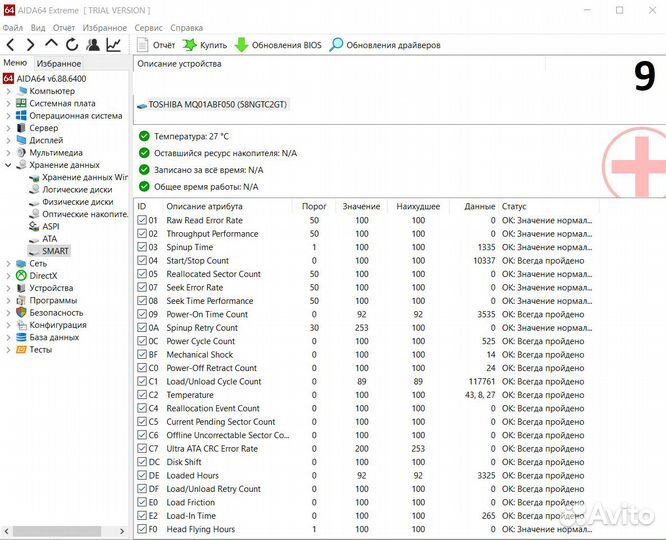Select Системная плата in the tree
The image size is (666, 540).
pos(62,103)
